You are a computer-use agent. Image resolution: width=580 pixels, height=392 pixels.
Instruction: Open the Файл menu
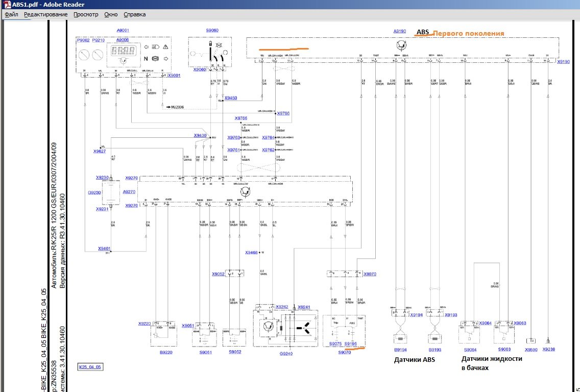click(11, 14)
